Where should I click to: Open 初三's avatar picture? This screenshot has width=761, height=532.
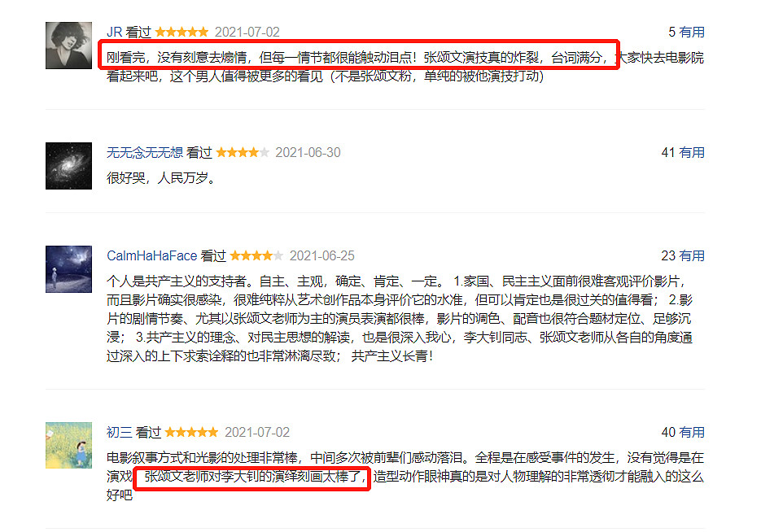pos(68,445)
